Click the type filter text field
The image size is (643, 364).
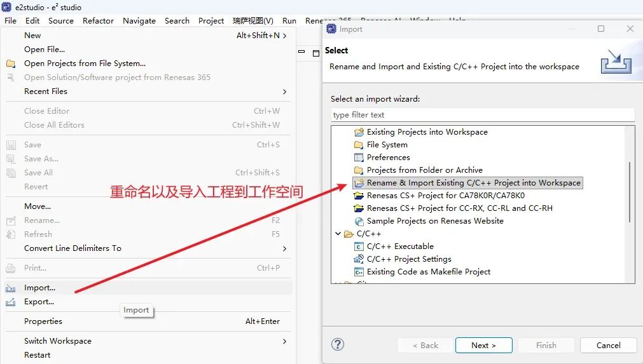pyautogui.click(x=482, y=115)
